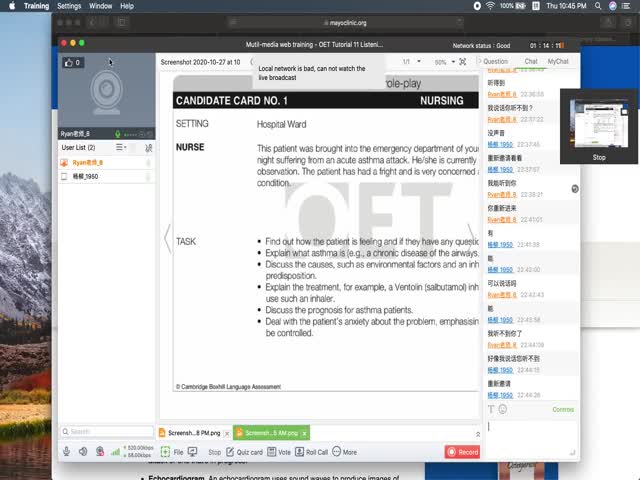640x480 pixels.
Task: Click Ryan sender link at 22:44:09
Action: (502, 345)
